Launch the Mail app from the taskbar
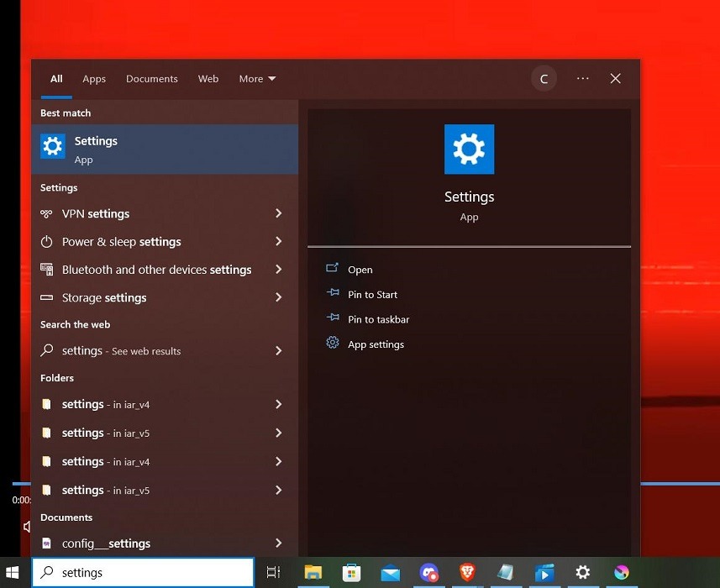 (x=391, y=572)
